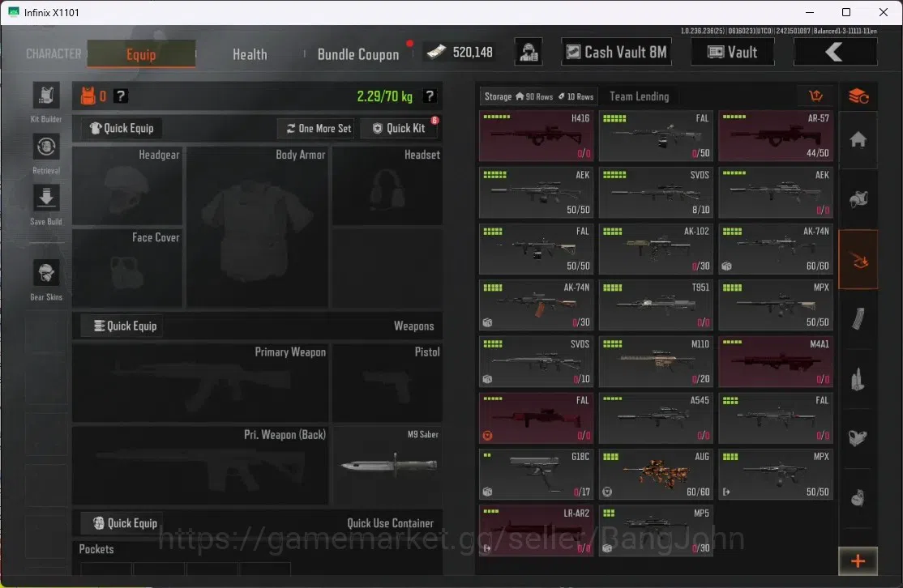Select the grenade category icon in sidebar

858,497
